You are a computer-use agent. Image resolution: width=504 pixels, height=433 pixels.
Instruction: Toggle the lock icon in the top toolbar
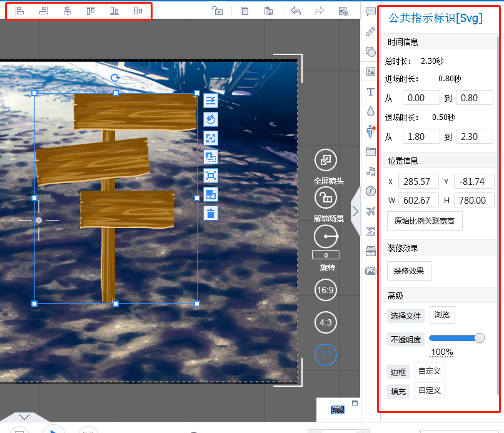click(x=217, y=11)
